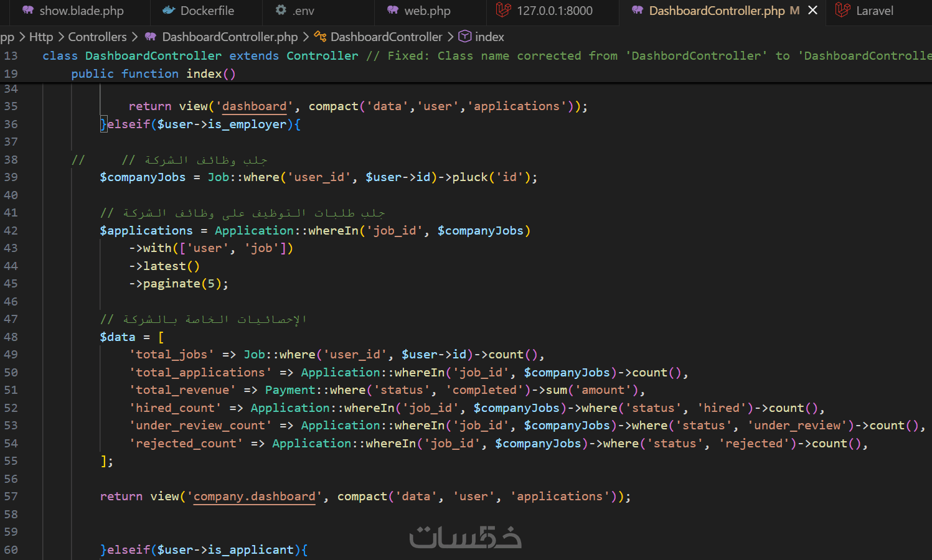Viewport: 932px width, 560px height.
Task: Click the Arabic comment on line 41
Action: pos(242,213)
